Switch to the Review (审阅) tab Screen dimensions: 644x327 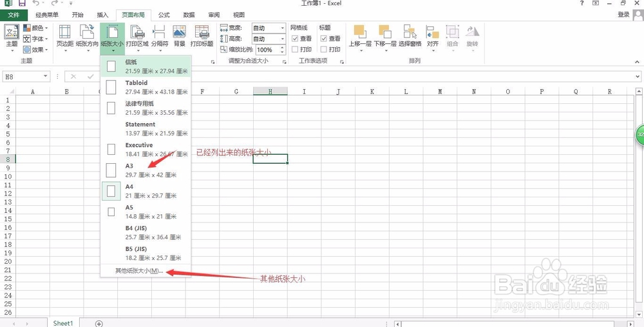(x=214, y=15)
